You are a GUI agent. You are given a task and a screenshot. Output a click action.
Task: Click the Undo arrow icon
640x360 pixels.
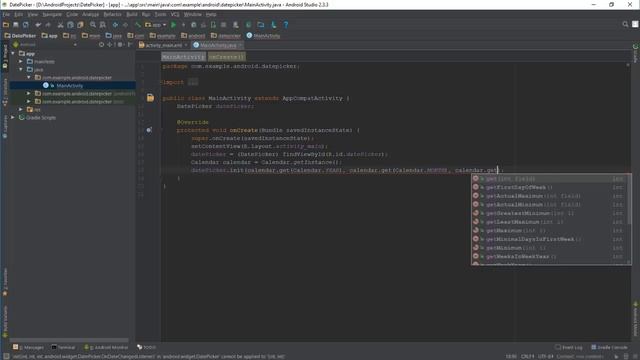point(38,25)
